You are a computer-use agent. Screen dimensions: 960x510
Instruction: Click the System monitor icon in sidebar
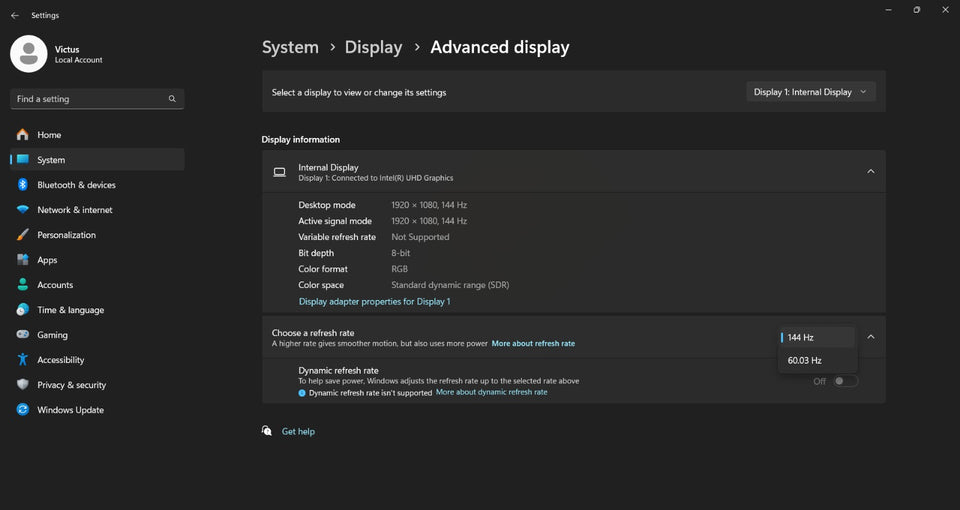pyautogui.click(x=23, y=160)
